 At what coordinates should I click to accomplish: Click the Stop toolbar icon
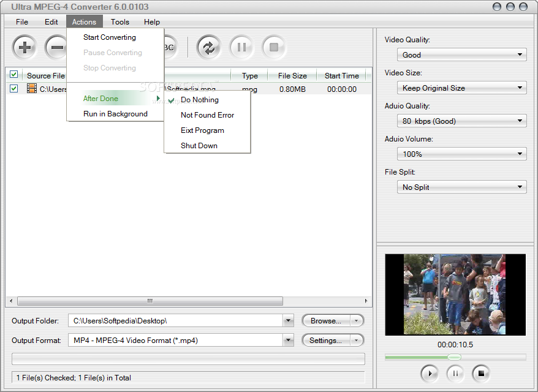[x=274, y=47]
